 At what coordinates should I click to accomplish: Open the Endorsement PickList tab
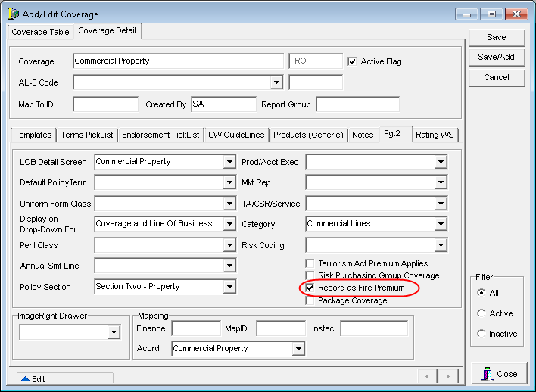(160, 135)
